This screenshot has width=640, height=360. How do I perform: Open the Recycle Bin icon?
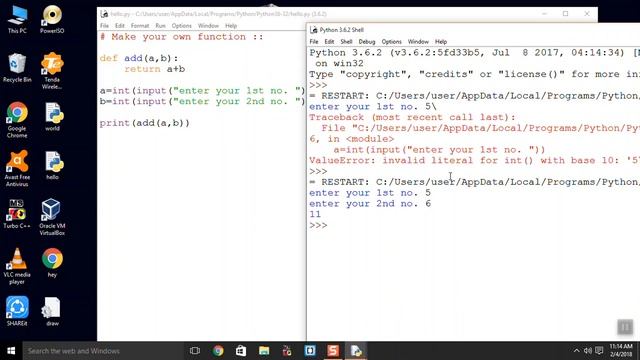pyautogui.click(x=17, y=68)
